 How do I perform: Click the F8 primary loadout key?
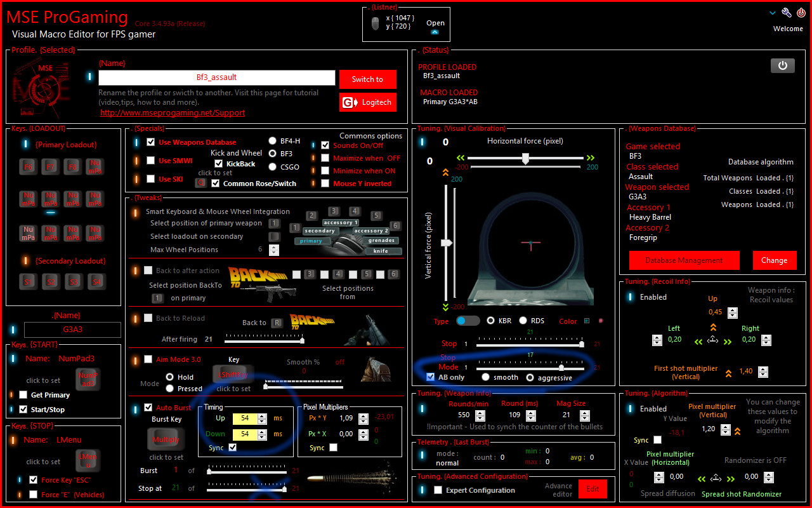(x=73, y=167)
